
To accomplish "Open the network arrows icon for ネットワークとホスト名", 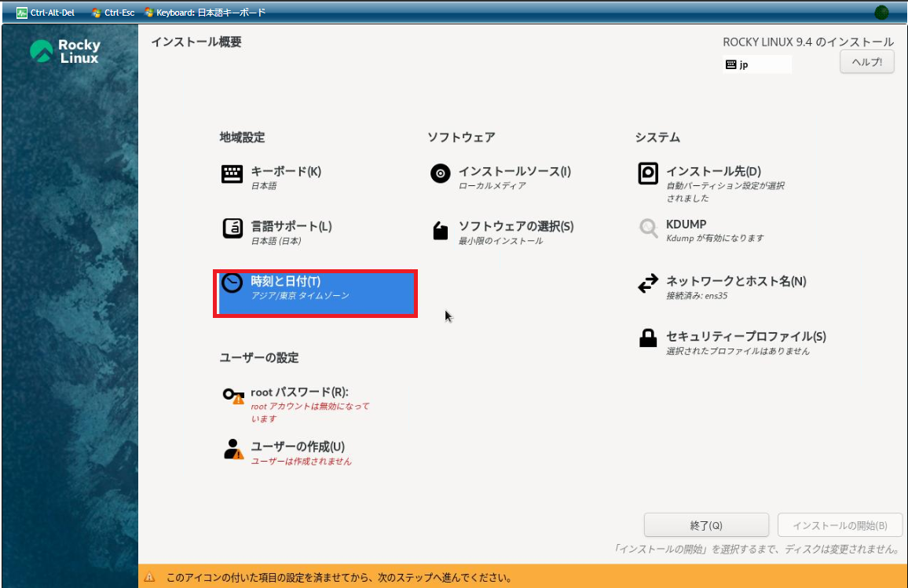I will pyautogui.click(x=648, y=284).
